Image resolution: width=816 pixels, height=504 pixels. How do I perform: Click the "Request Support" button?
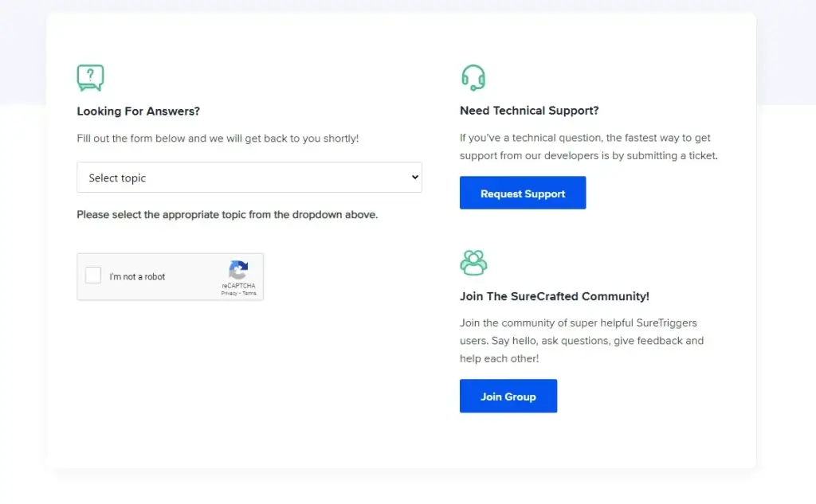(x=523, y=193)
